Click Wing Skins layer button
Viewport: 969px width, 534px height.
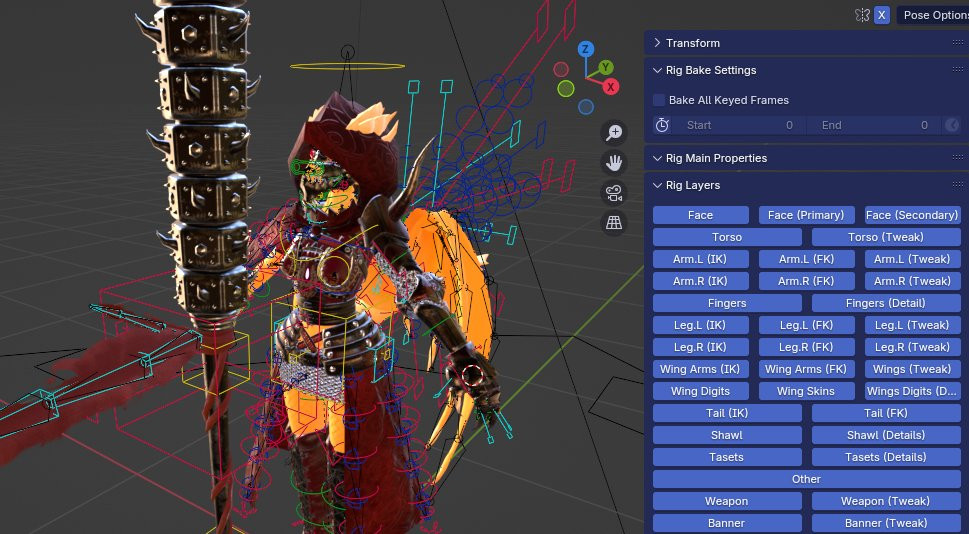pyautogui.click(x=806, y=391)
